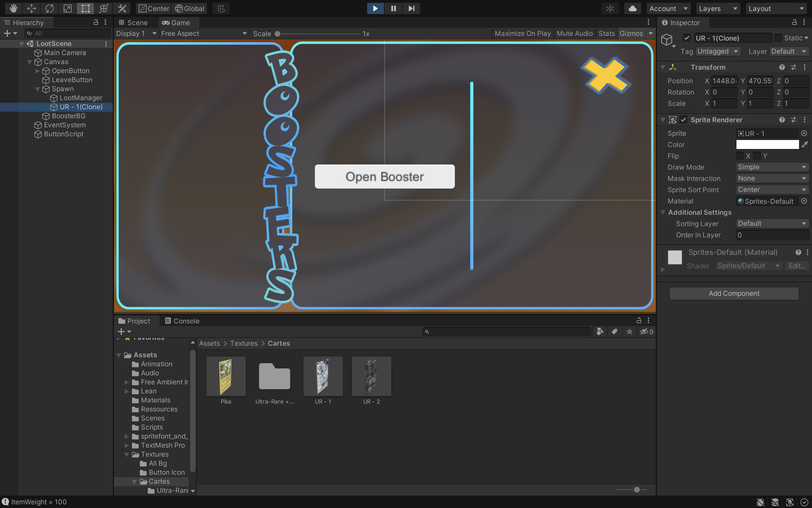812x508 pixels.
Task: Toggle Global handle rotation
Action: click(189, 8)
